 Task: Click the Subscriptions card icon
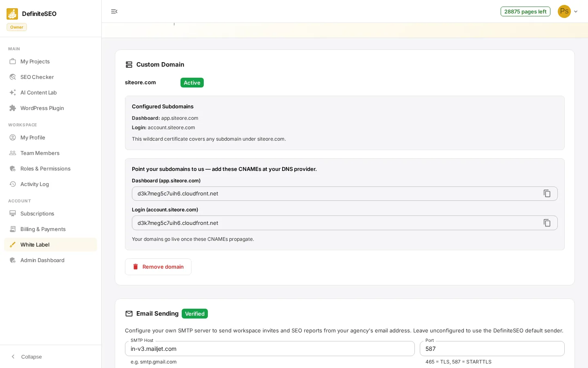[13, 213]
